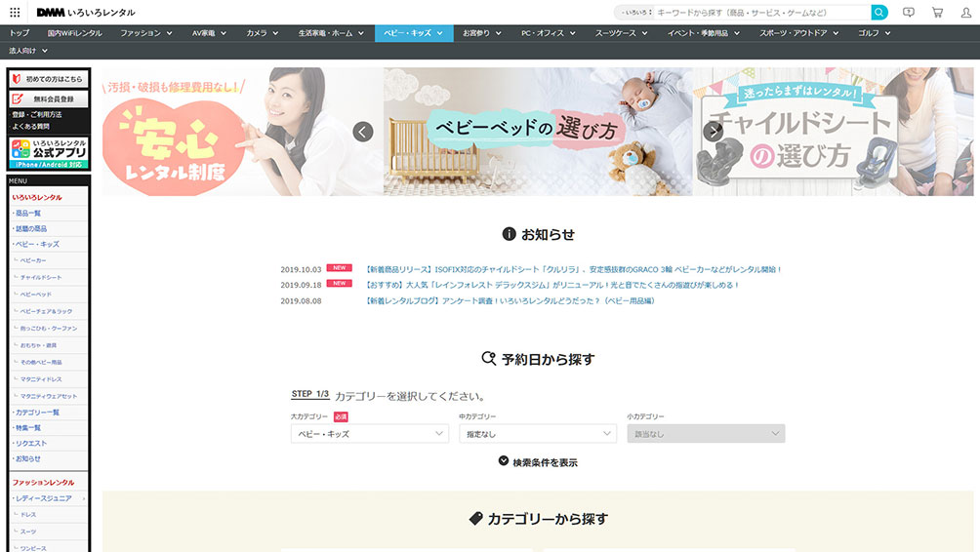Open the チャイルドシートの選び方 banner
Screen dimensions: 980x552
coord(834,132)
